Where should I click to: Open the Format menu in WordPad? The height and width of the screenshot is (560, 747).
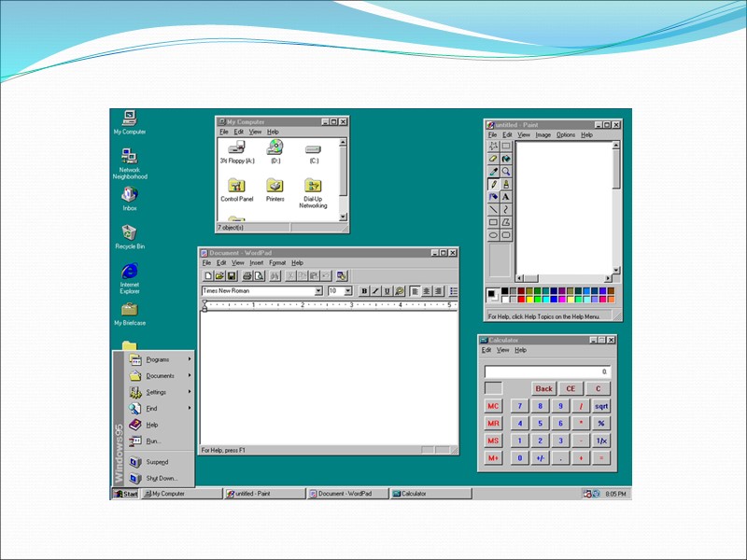277,263
